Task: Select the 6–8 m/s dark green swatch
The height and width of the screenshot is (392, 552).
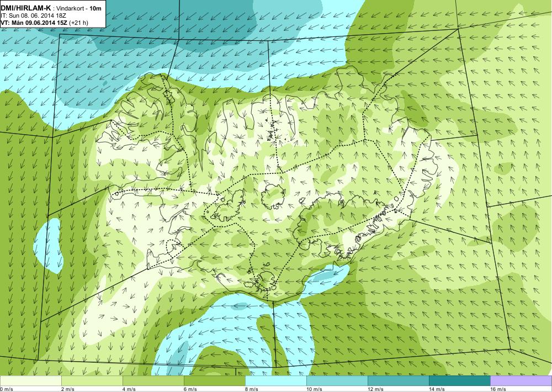Action: [x=215, y=381]
